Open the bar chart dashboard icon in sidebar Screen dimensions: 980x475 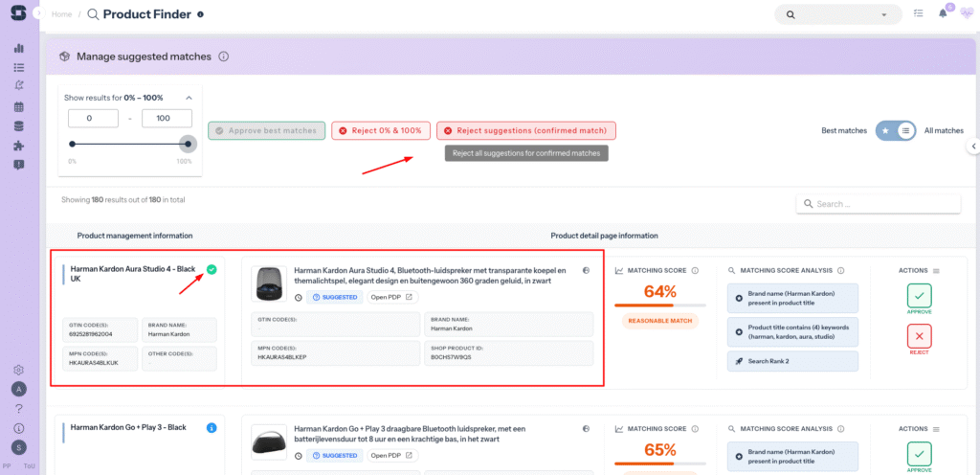[x=19, y=48]
